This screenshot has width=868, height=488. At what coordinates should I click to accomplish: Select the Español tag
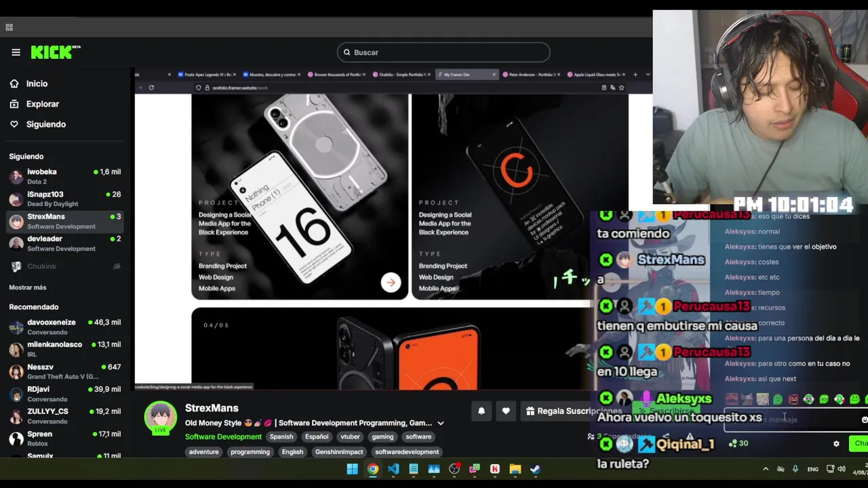pyautogui.click(x=317, y=436)
